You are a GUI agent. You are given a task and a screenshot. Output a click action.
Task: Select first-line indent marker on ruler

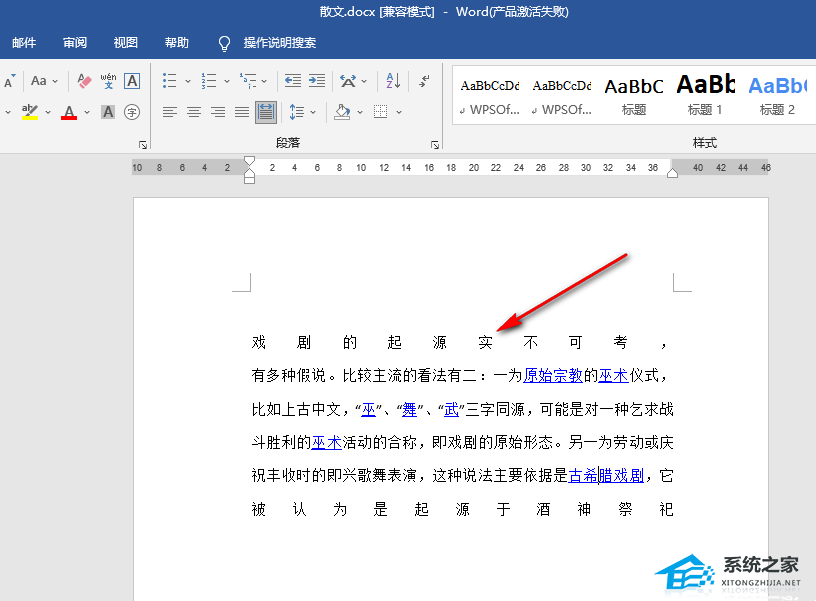(x=249, y=161)
